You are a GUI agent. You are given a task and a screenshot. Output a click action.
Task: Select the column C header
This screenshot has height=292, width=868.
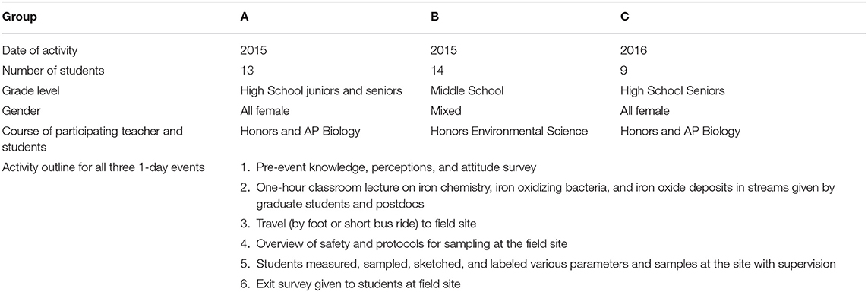tap(624, 17)
